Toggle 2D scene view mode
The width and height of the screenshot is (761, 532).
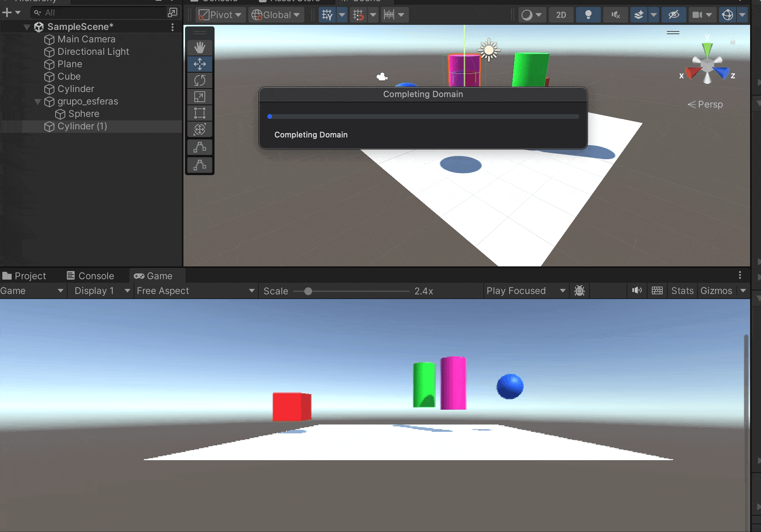coord(561,15)
